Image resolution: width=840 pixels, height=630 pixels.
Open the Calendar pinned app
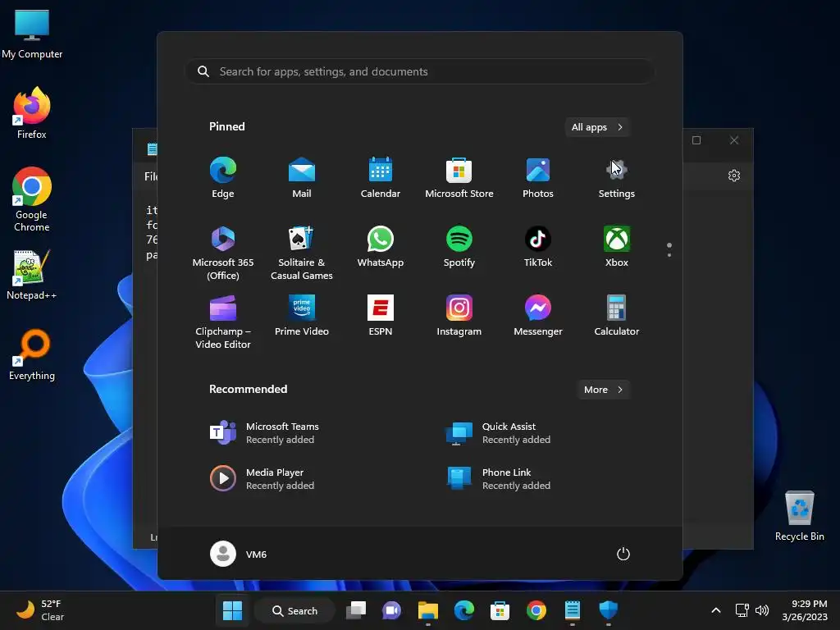[381, 178]
